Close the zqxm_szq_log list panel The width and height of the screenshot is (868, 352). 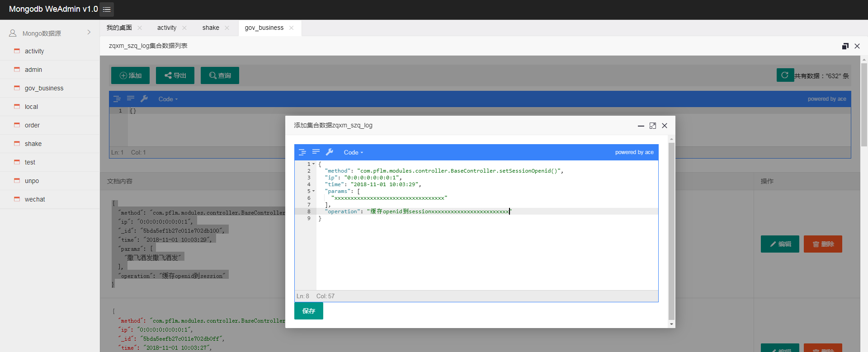(x=857, y=46)
